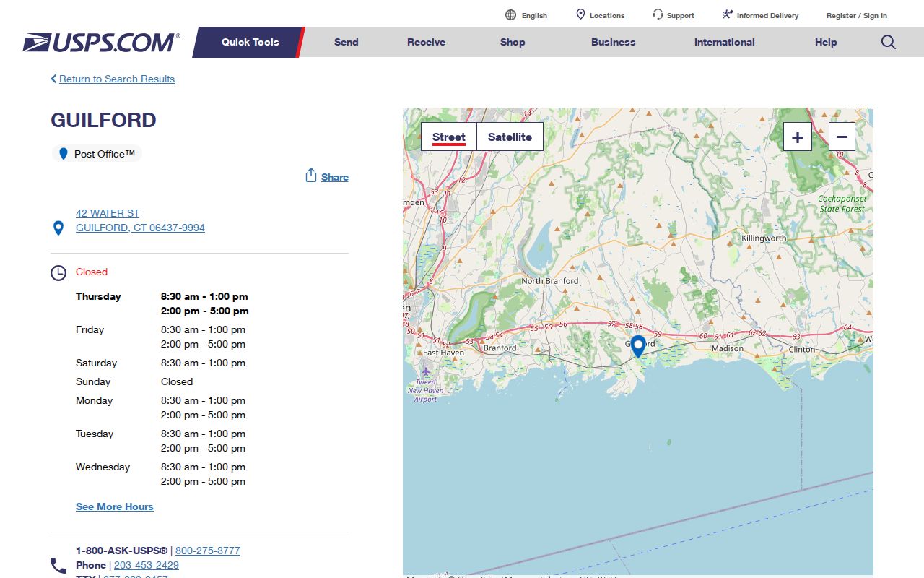Click the North Branford map label
The image size is (924, 578).
[x=550, y=281]
